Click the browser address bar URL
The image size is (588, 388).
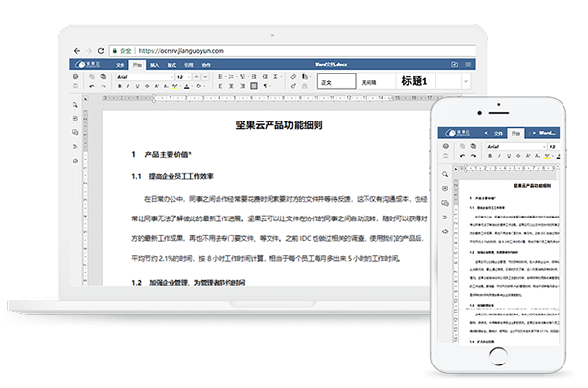point(181,51)
